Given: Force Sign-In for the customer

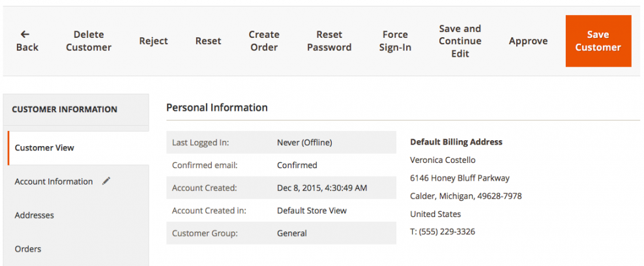Looking at the screenshot, I should coord(395,41).
